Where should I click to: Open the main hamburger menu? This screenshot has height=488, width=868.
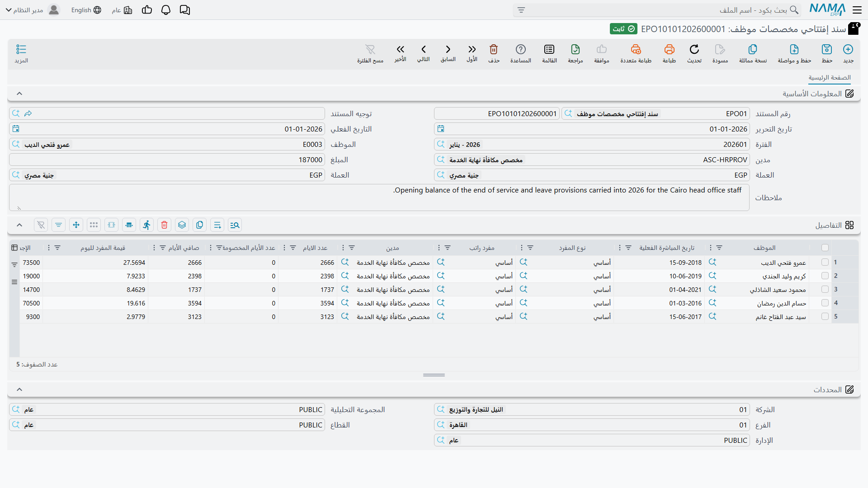point(857,10)
